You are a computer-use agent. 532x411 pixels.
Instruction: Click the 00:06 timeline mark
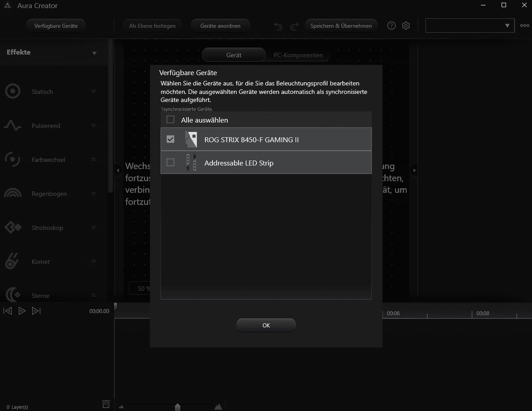click(x=393, y=314)
